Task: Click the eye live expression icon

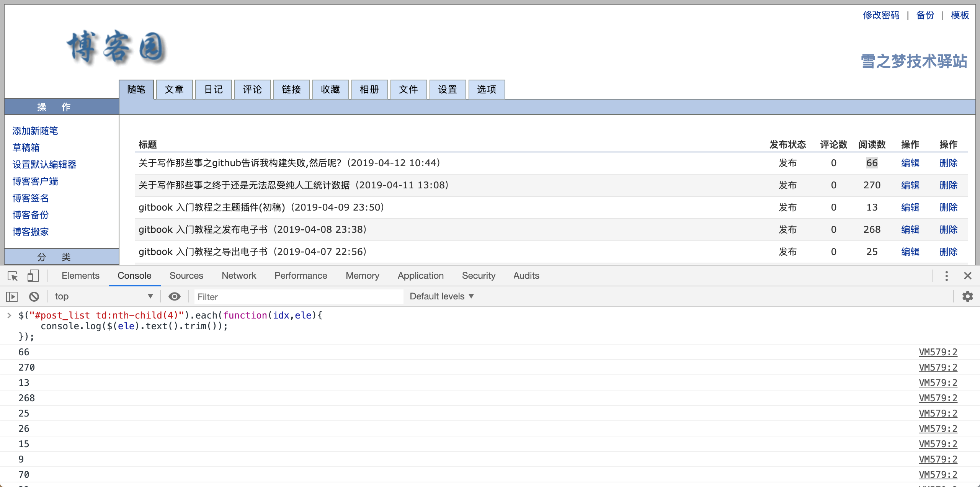Action: click(175, 296)
